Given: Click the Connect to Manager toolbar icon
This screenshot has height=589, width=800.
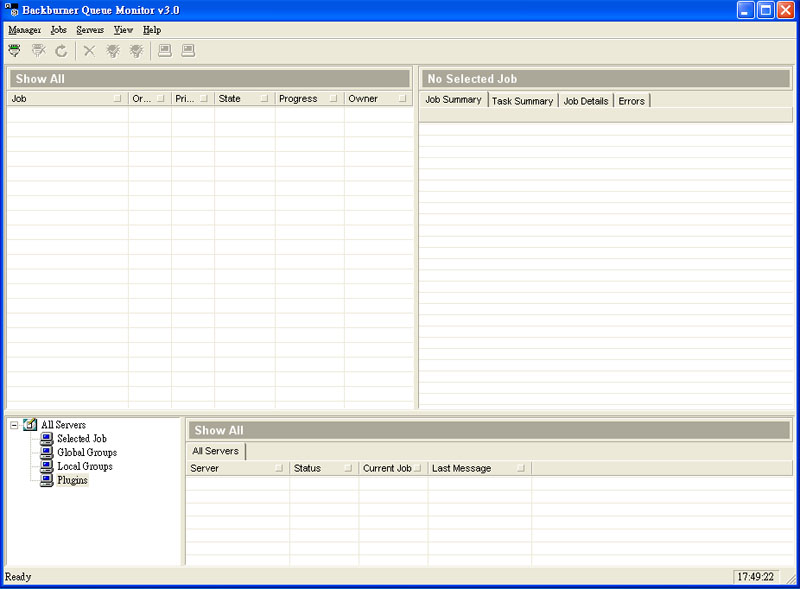Looking at the screenshot, I should [14, 51].
